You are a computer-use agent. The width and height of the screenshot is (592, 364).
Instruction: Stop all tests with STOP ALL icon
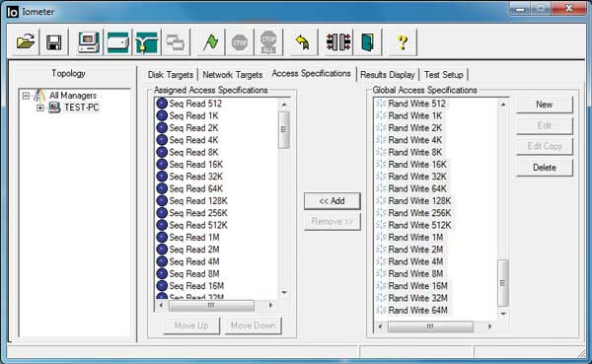pos(268,41)
